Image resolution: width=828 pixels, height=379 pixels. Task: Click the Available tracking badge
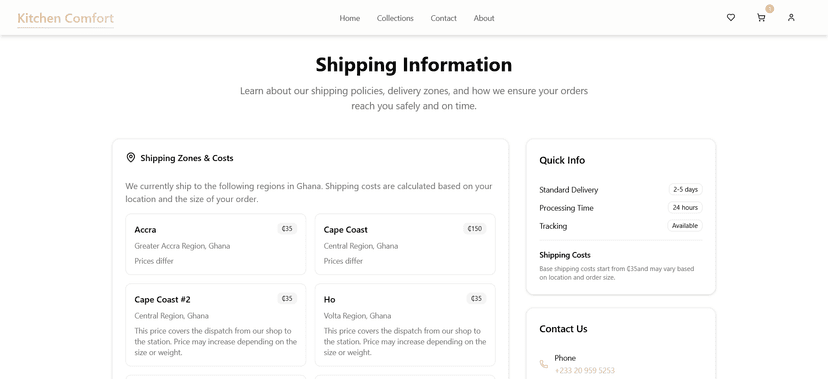(685, 225)
